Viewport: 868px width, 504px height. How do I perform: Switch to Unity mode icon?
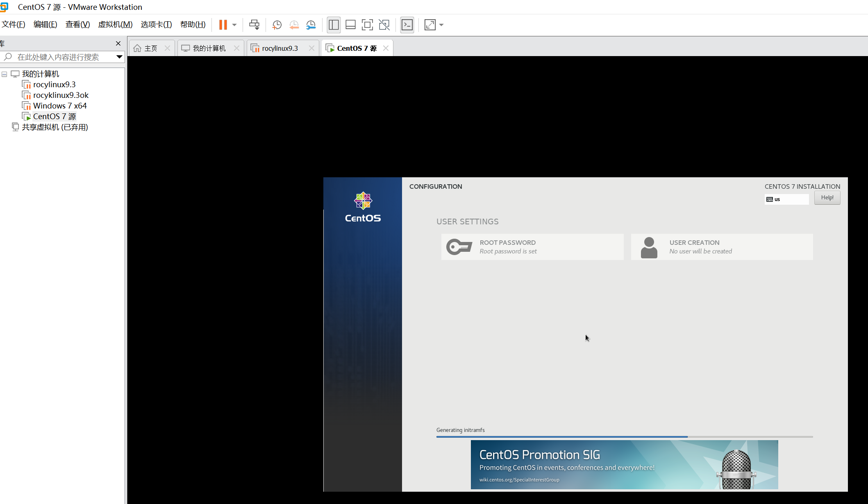(384, 25)
